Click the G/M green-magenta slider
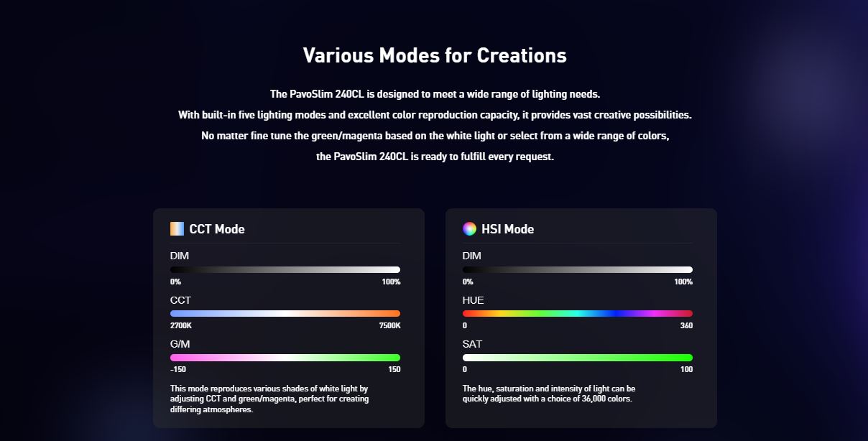The width and height of the screenshot is (868, 441). click(285, 358)
